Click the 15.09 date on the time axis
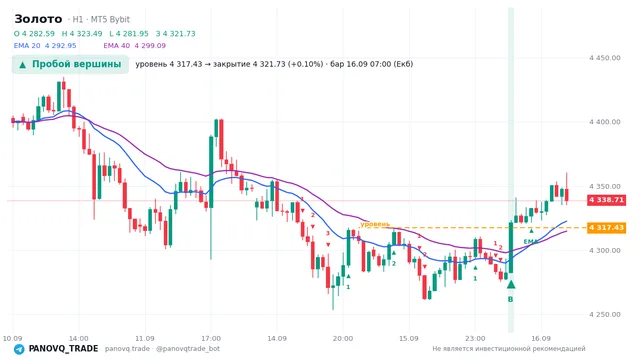The image size is (640, 360). point(409,338)
